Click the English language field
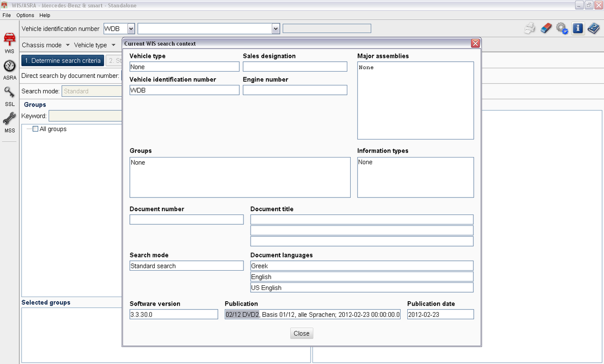Viewport: 604px width, 364px height. 362,276
